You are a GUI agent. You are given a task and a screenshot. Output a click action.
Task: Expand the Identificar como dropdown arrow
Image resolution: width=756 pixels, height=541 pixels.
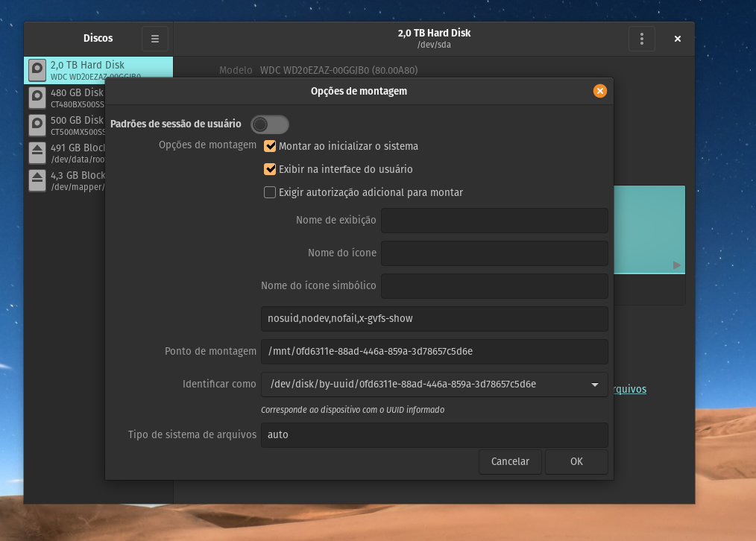click(x=594, y=385)
